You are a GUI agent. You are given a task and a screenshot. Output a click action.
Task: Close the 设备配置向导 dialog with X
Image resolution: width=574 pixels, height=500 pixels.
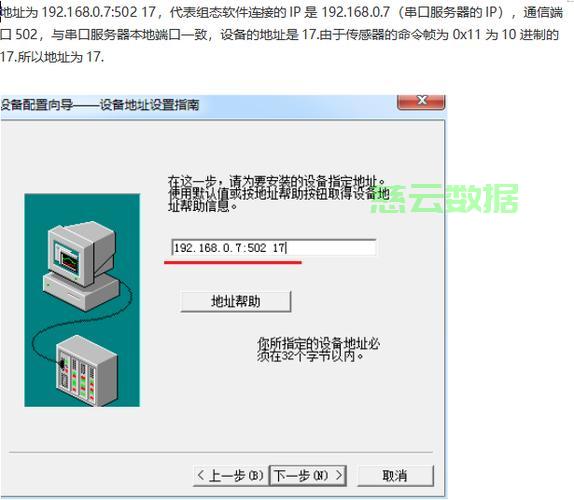421,101
